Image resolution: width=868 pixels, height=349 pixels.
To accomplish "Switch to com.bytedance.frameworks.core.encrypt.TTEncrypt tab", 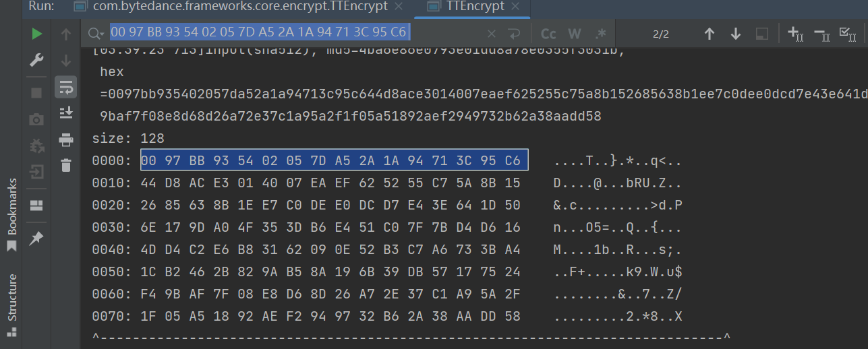I will (x=230, y=7).
